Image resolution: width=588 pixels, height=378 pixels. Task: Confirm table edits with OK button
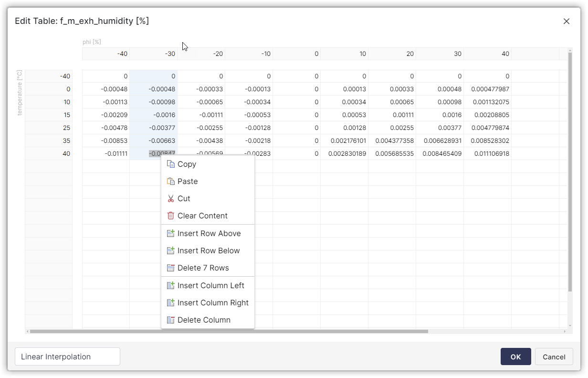515,356
